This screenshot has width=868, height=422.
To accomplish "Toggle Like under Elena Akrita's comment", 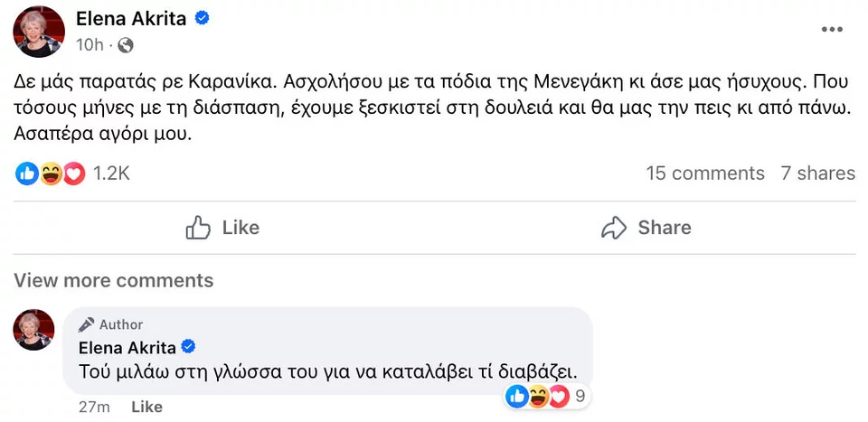I will 146,408.
